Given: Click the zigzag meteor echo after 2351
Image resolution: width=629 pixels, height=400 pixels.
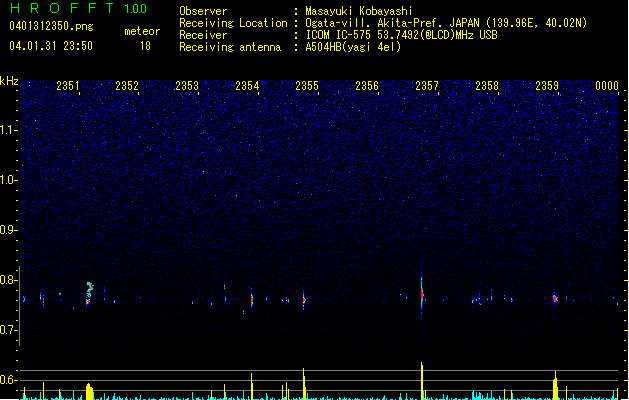Looking at the screenshot, I should pos(89,294).
